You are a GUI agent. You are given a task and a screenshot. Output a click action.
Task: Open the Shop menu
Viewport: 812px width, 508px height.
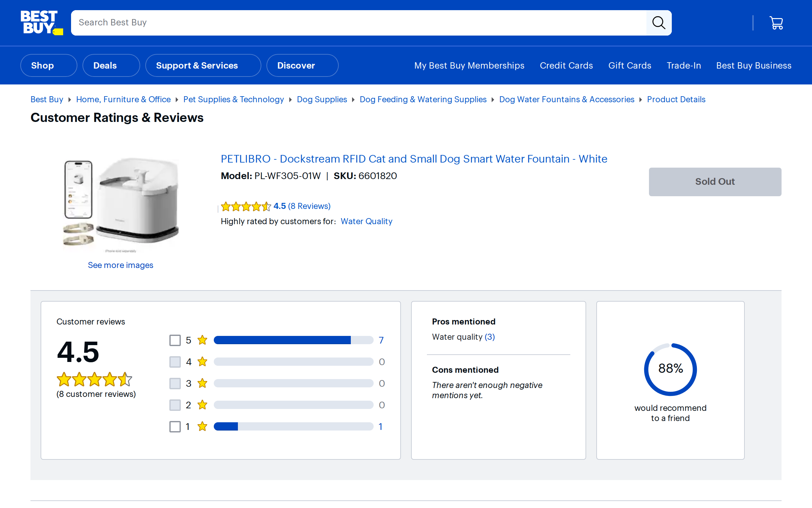(49, 65)
